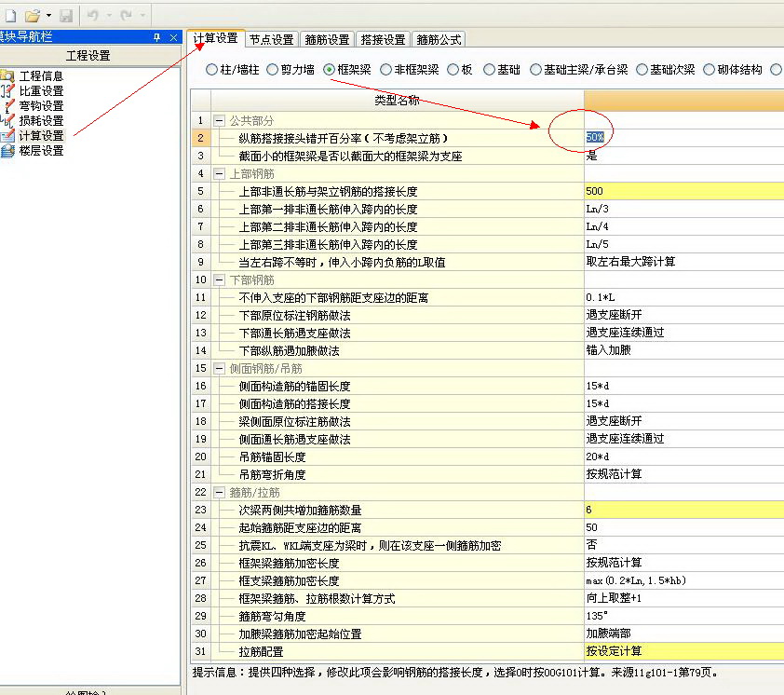Click the New file toolbar icon
The height and width of the screenshot is (695, 784).
pos(10,16)
